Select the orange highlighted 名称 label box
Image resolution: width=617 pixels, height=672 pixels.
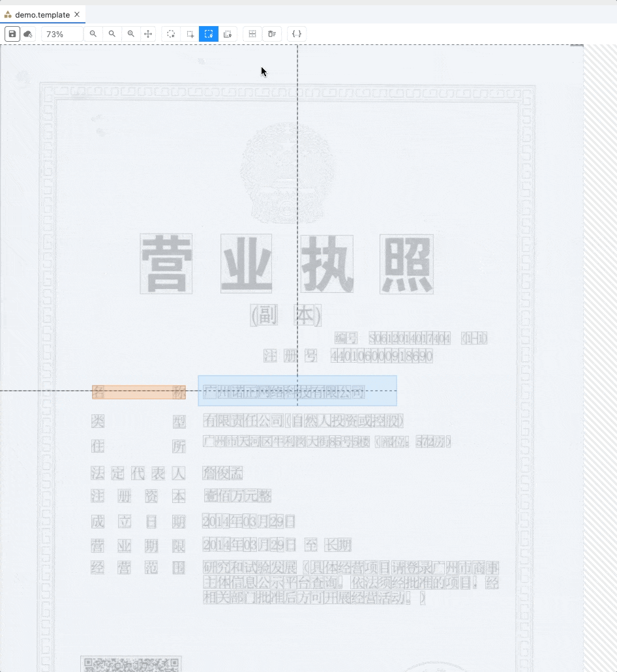point(139,392)
